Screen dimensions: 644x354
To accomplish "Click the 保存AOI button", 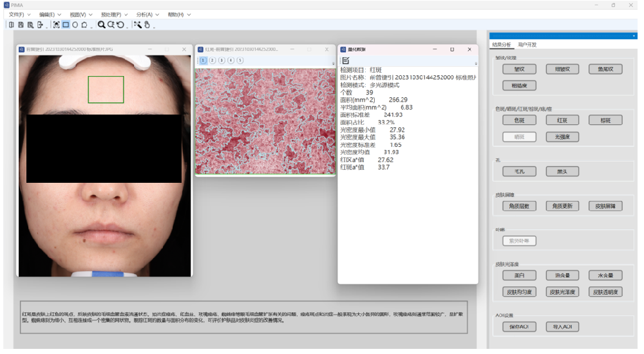I will coord(519,326).
